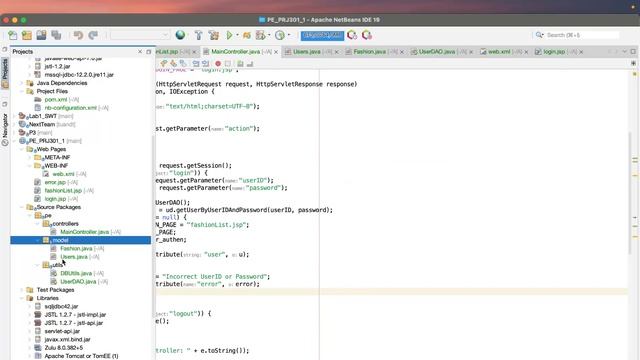Open the Profile Project dropdown arrow
Screen dimensions: 640x360
tap(269, 35)
